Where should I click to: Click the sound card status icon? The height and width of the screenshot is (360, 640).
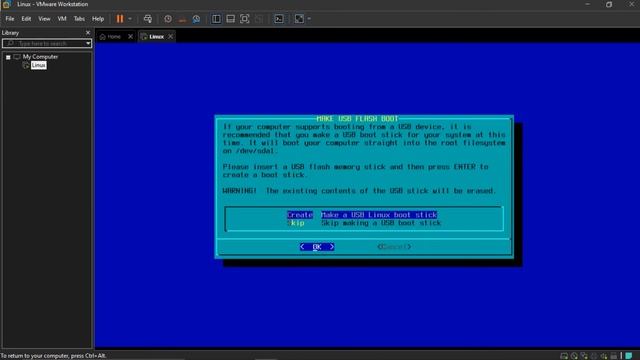click(604, 356)
